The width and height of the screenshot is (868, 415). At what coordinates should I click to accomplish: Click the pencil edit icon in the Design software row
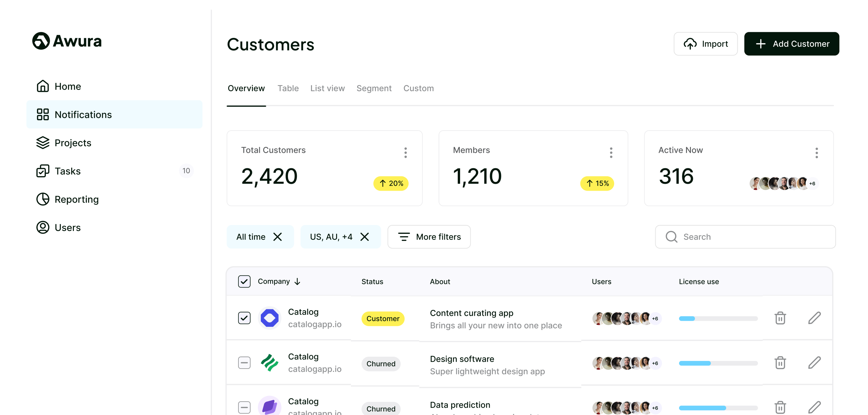point(814,363)
